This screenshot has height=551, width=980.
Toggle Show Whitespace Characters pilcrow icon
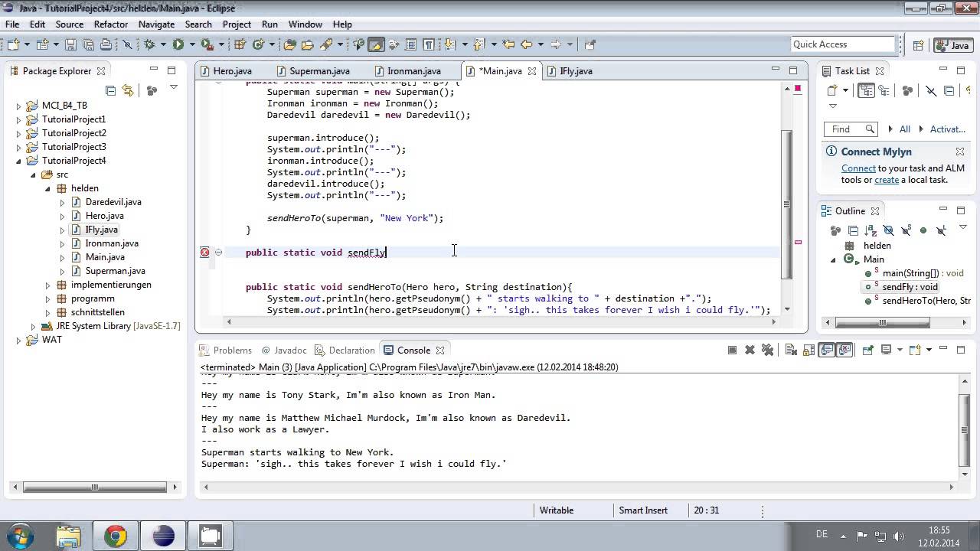pos(428,44)
